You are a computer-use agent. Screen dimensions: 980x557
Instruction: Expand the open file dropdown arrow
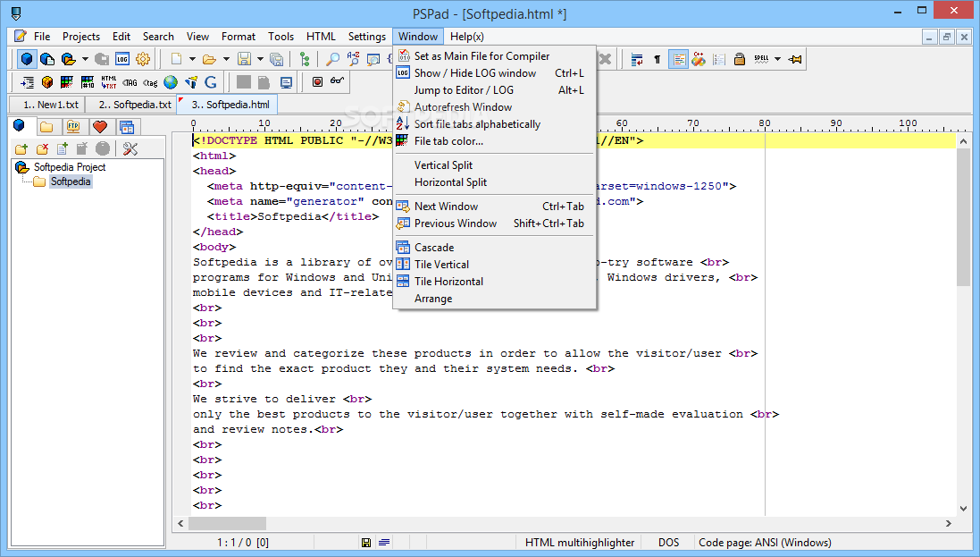(x=226, y=59)
